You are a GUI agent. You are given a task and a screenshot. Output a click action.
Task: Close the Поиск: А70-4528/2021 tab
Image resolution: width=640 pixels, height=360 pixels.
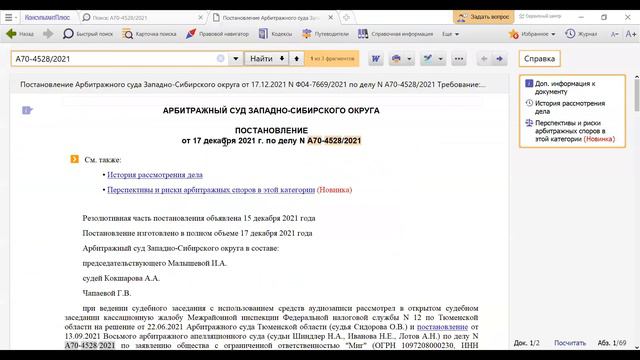coord(200,18)
